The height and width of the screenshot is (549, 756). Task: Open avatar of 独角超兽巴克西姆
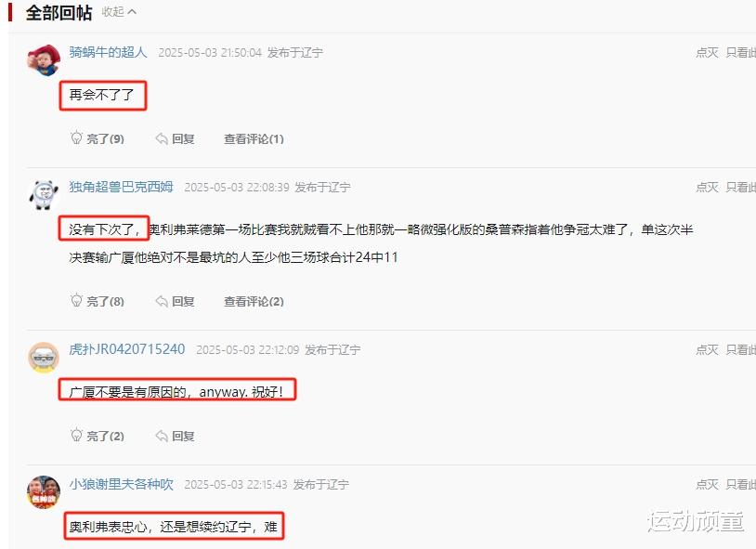44,195
